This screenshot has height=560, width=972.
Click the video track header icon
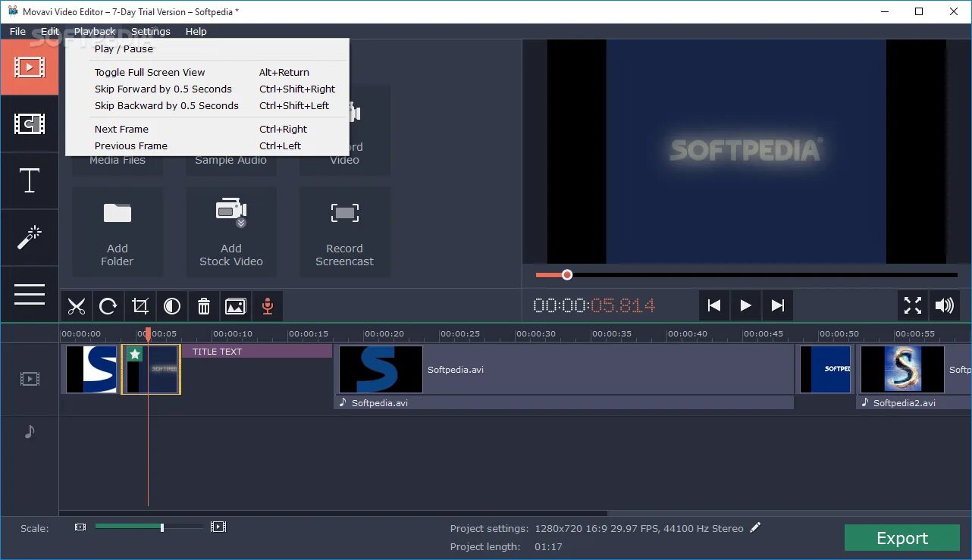pos(30,379)
